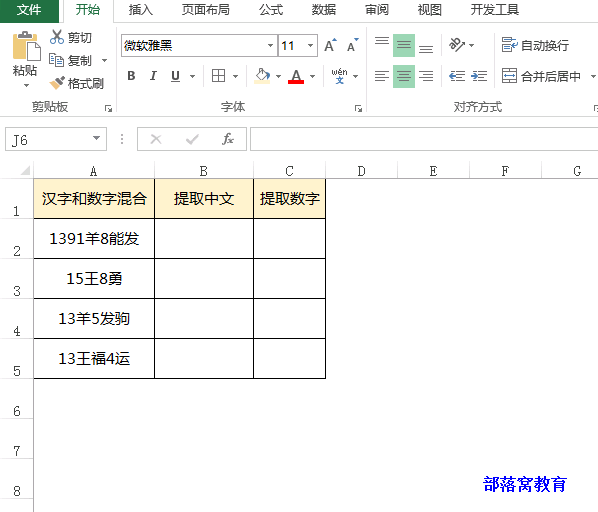Switch to the 视图 tab
The image size is (598, 512).
point(429,10)
